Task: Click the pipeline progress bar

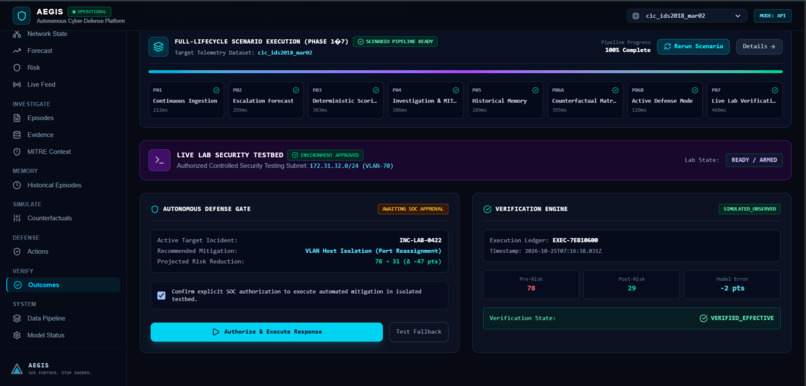Action: pyautogui.click(x=465, y=71)
